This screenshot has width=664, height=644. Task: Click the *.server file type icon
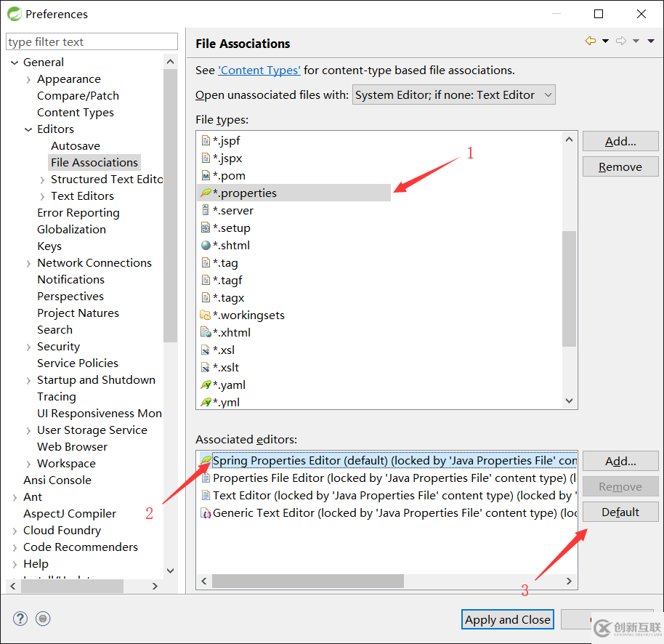(x=206, y=210)
